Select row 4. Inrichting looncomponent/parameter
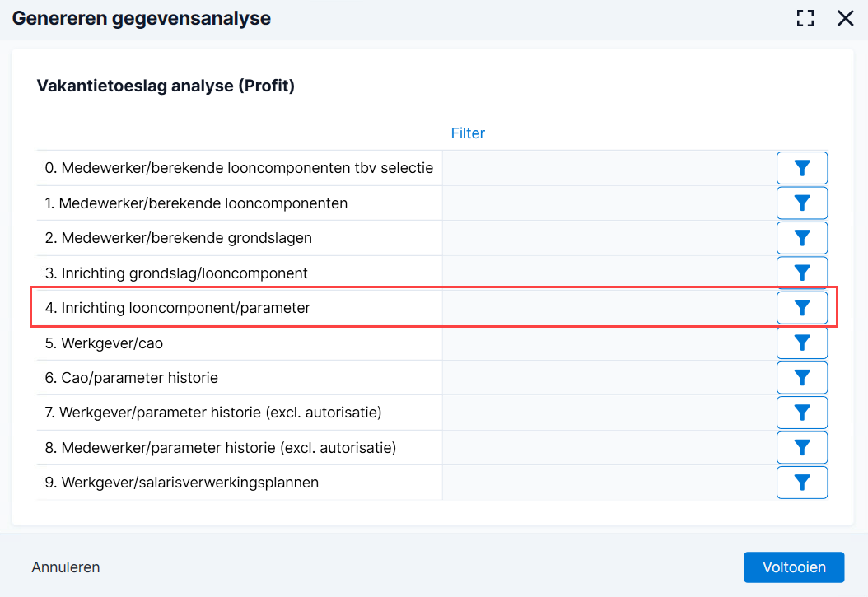Viewport: 868px width, 597px height. [433, 308]
